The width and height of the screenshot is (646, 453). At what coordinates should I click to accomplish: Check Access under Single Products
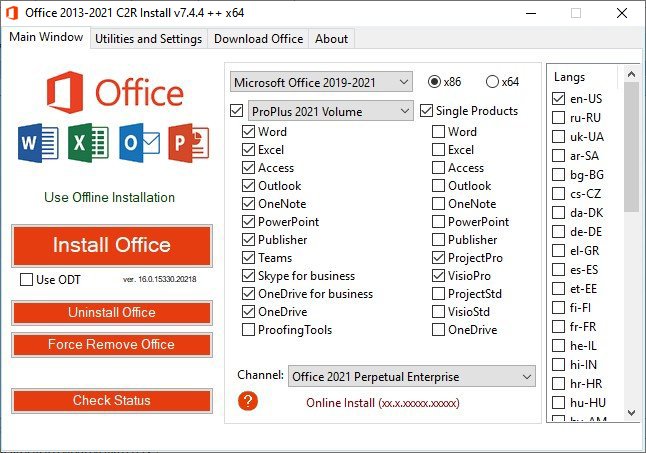(438, 168)
